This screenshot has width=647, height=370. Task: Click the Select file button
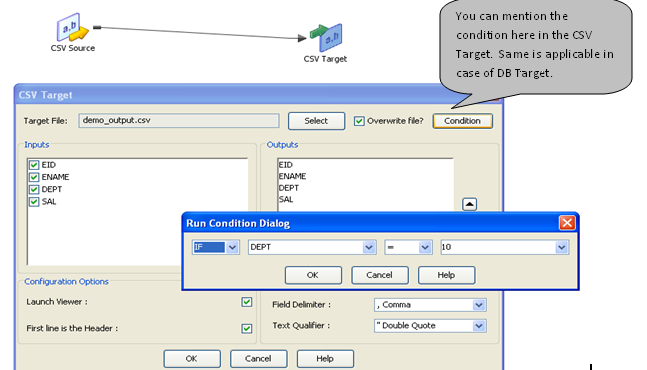(316, 121)
